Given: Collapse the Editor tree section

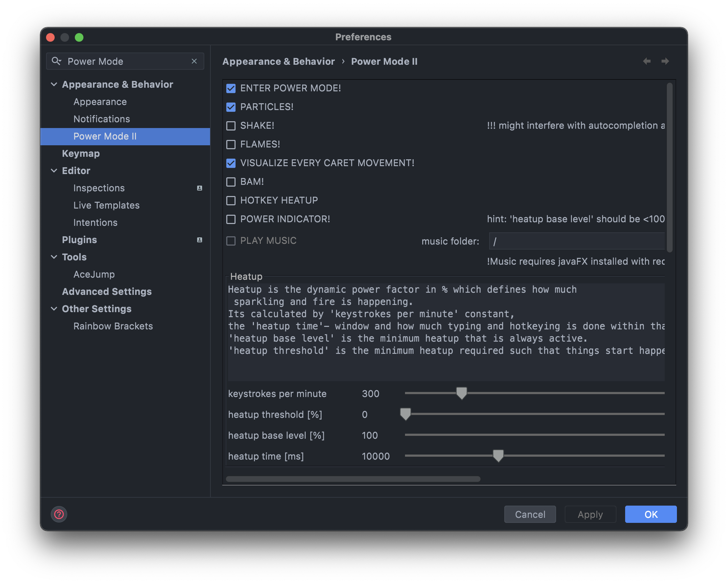Looking at the screenshot, I should [54, 171].
